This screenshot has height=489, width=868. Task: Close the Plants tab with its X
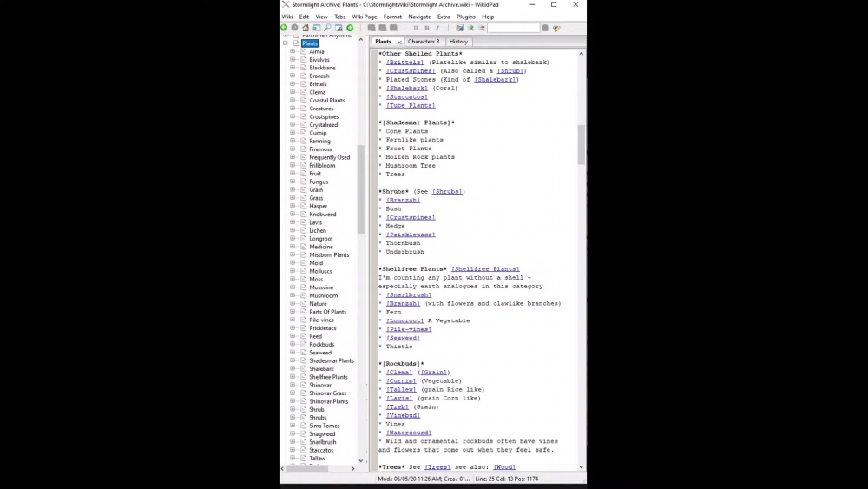399,42
